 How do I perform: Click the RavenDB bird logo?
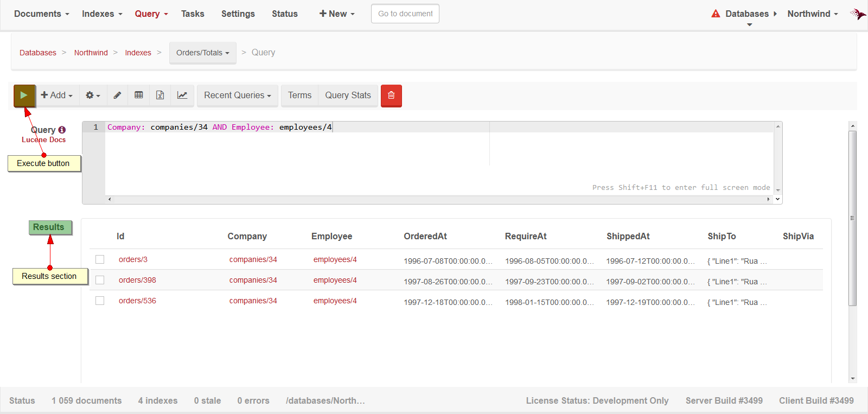[x=858, y=14]
